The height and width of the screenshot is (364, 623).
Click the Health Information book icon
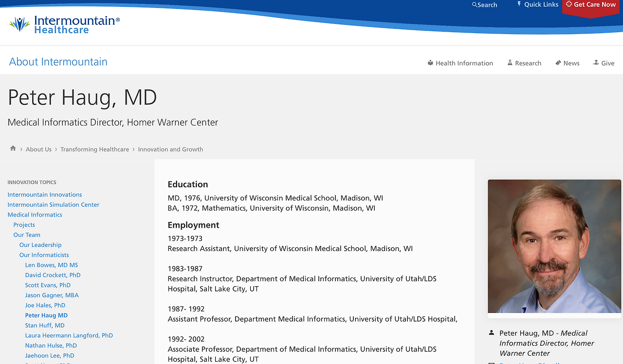click(x=430, y=63)
